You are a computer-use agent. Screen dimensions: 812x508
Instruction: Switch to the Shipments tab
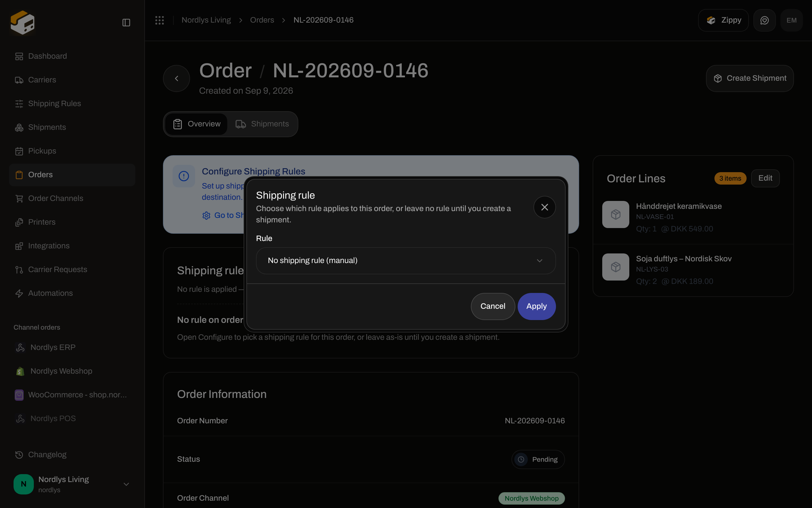pos(262,124)
